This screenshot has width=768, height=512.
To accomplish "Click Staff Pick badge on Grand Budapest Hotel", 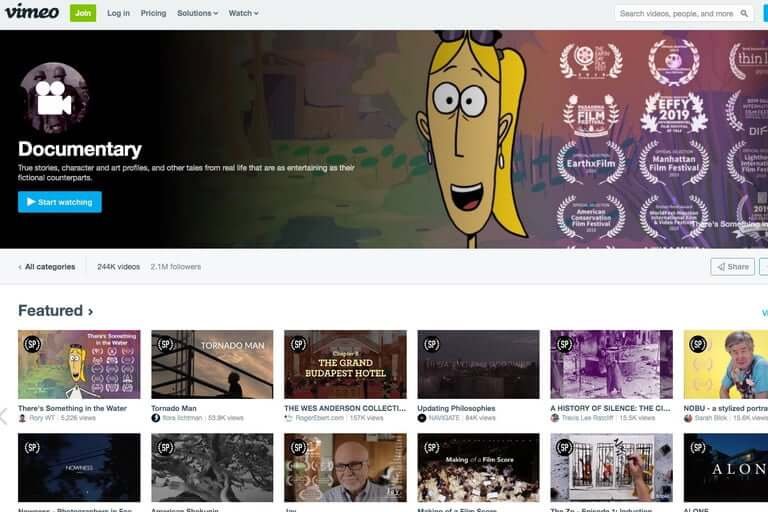I will 299,344.
